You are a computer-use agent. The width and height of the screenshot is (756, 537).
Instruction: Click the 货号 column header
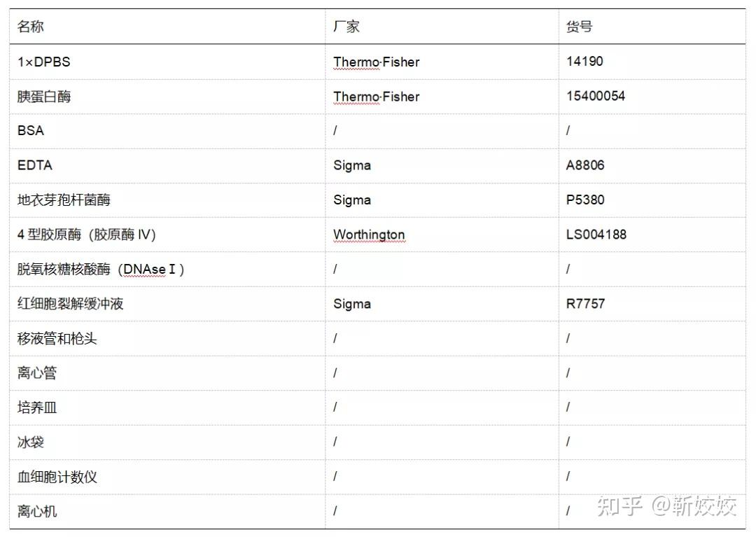tap(579, 27)
